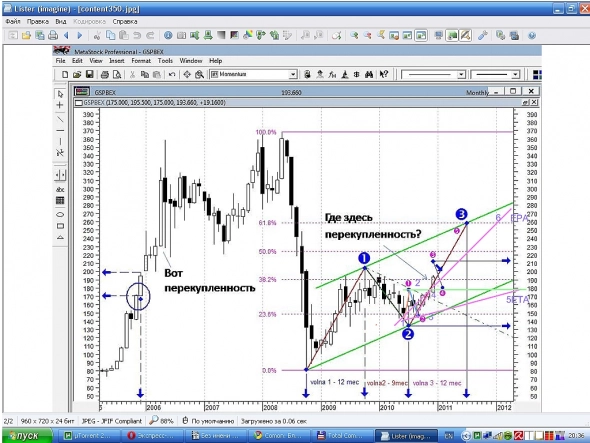Click the blue help question icon in Lister toolbar

pos(532,35)
